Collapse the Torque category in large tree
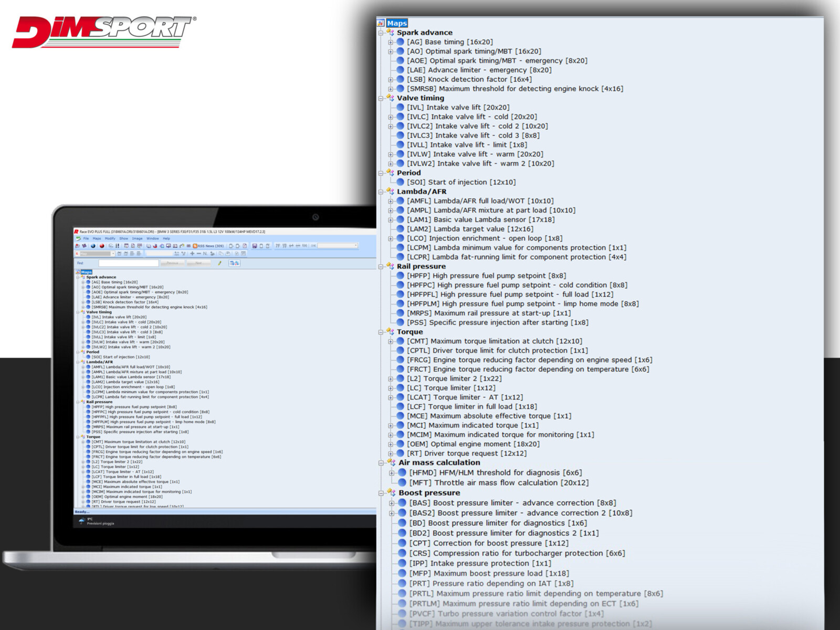 coord(381,332)
